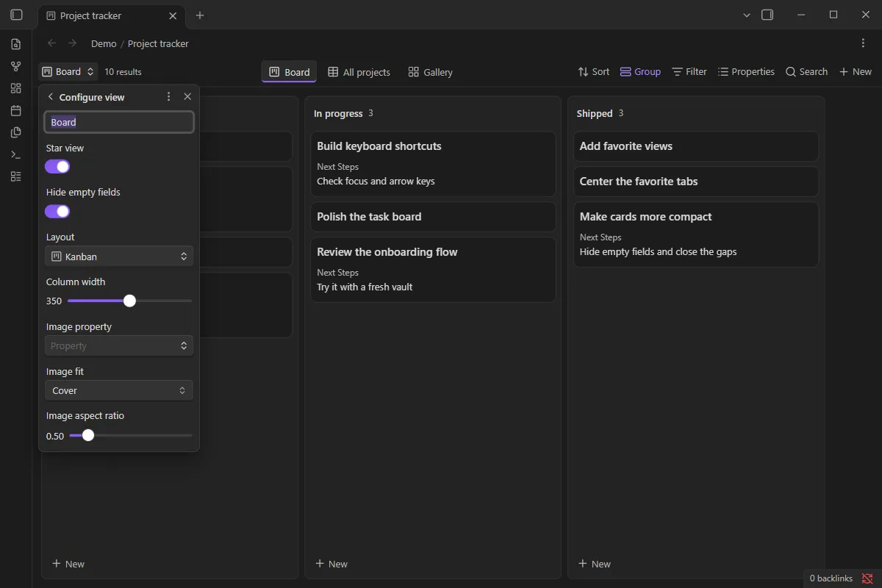Image resolution: width=882 pixels, height=588 pixels.
Task: Click the 10 results count
Action: pos(123,72)
